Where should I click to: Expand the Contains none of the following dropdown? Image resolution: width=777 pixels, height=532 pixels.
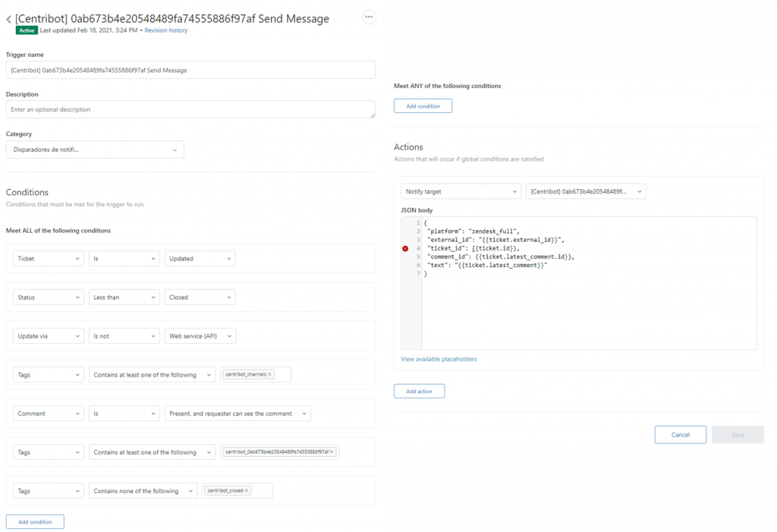coord(143,491)
